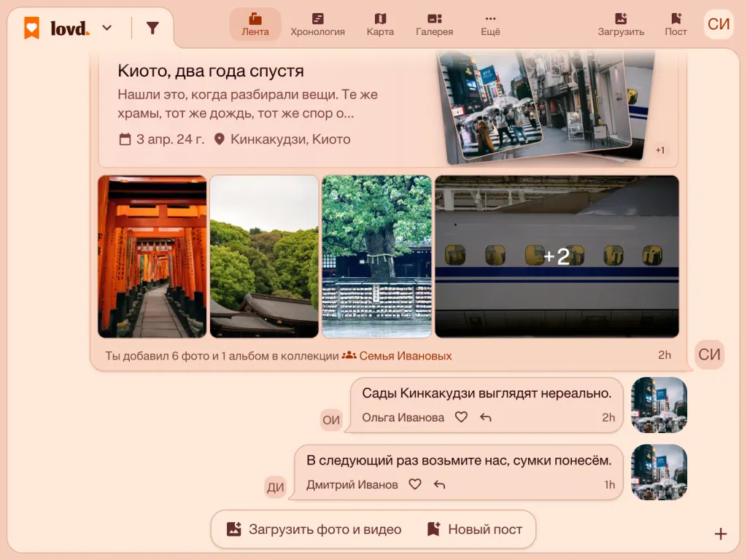Open the photo thumbnail beside Дмитрий's comment
The height and width of the screenshot is (560, 747).
coord(659,472)
